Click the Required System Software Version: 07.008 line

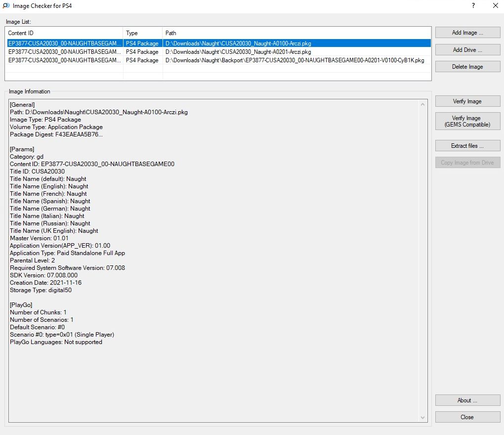point(68,268)
